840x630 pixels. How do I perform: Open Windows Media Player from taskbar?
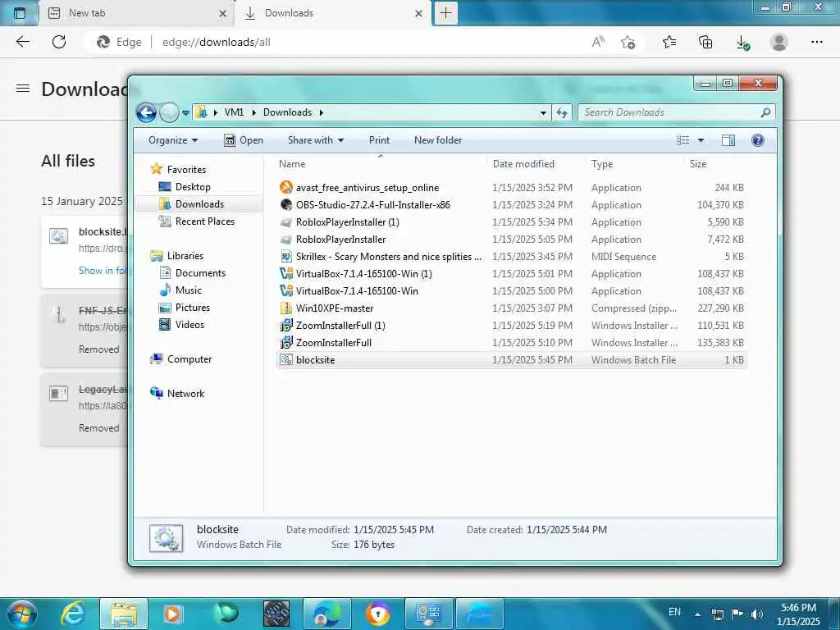tap(172, 614)
